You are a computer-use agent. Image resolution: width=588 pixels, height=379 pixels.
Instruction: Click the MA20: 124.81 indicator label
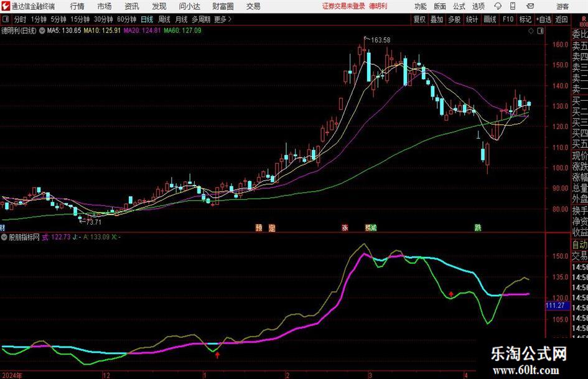tap(142, 30)
